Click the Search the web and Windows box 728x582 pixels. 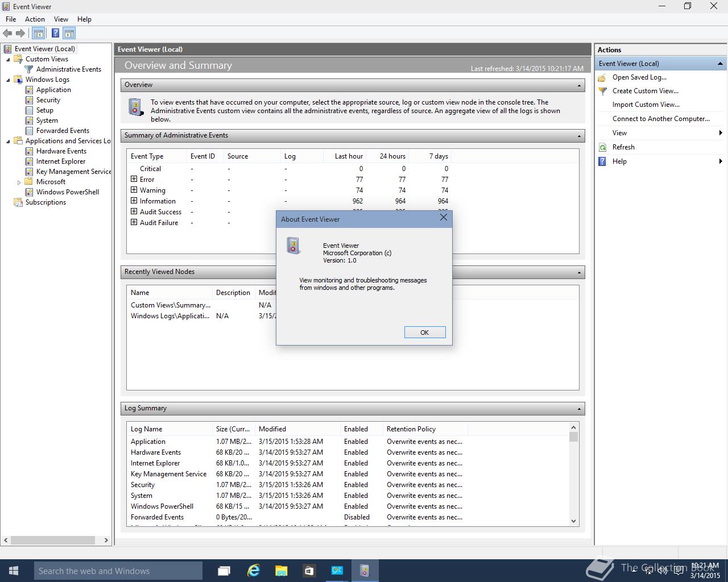118,571
